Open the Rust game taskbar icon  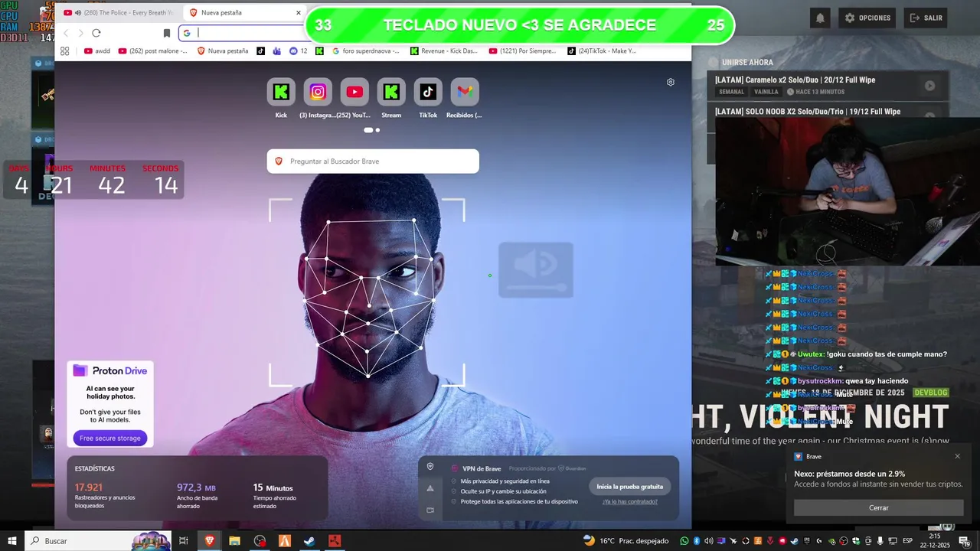click(x=334, y=541)
